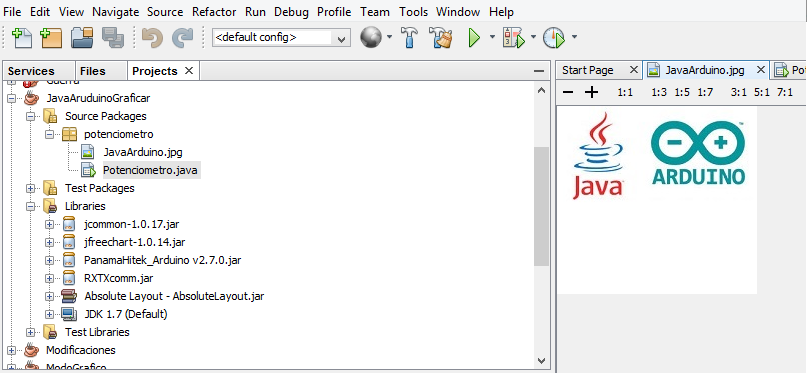Image resolution: width=807 pixels, height=373 pixels.
Task: Click the Absolute Layout library books icon
Action: pos(69,296)
